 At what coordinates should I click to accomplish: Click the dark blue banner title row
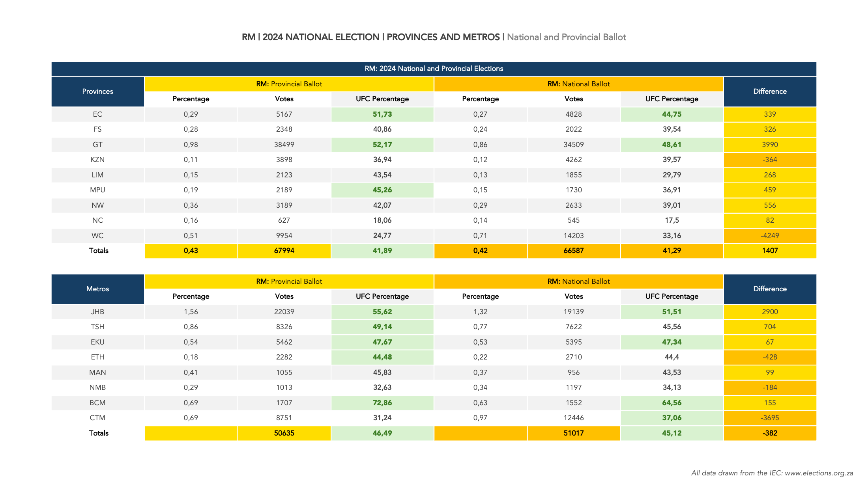click(434, 69)
